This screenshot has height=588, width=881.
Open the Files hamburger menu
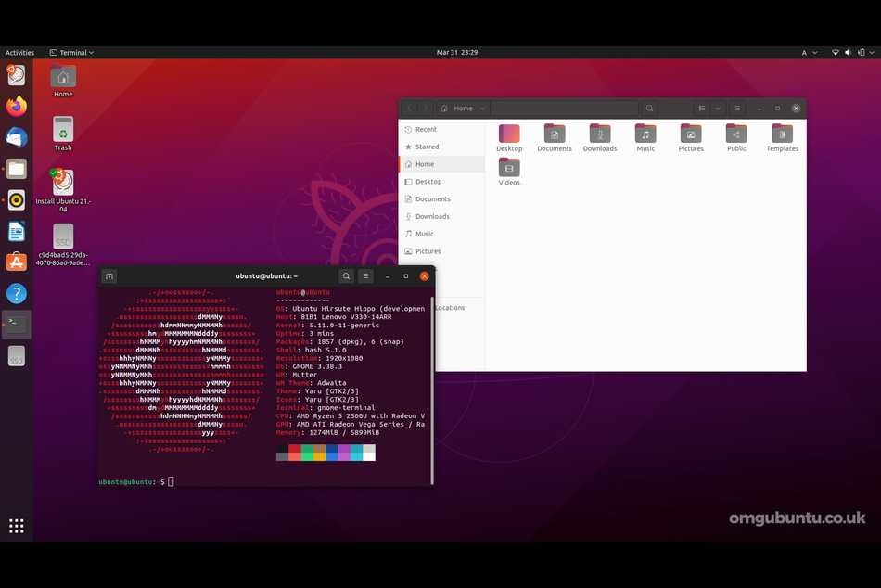coord(737,109)
